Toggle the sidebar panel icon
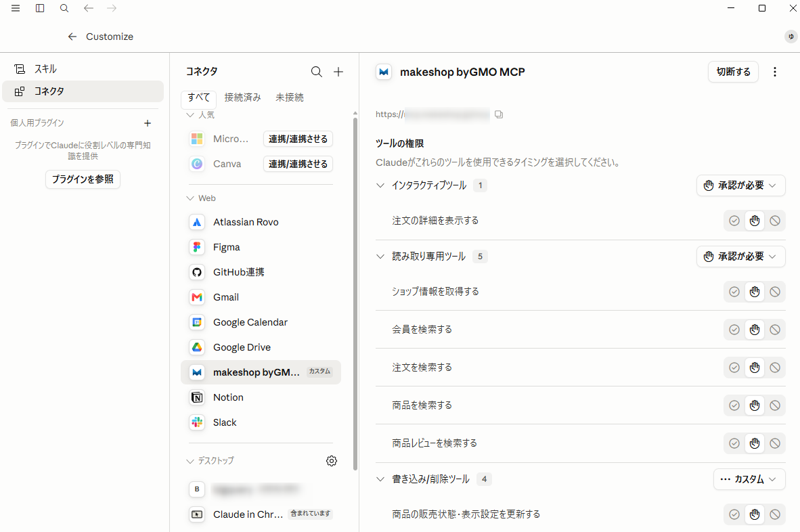The width and height of the screenshot is (800, 532). coord(40,8)
